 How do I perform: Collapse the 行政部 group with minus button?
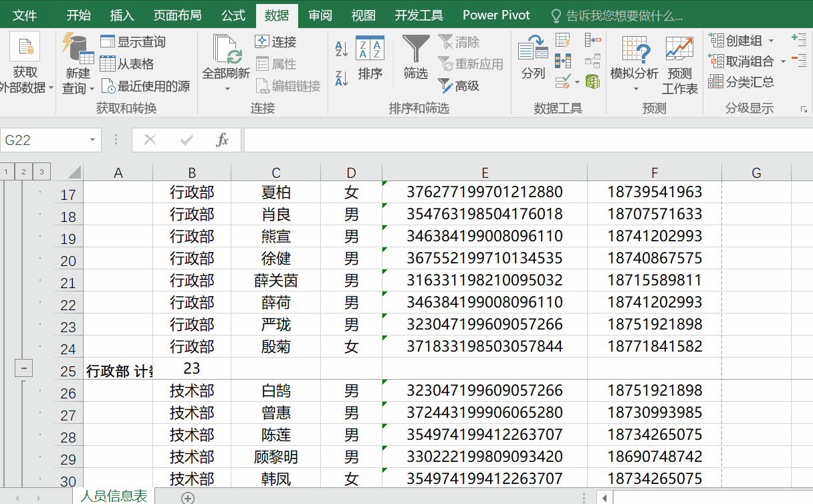click(x=23, y=368)
